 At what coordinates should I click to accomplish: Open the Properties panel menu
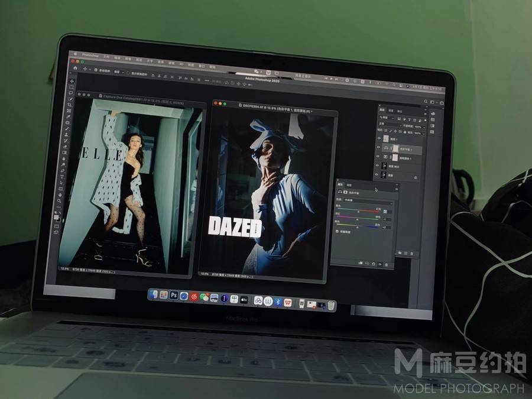click(397, 189)
